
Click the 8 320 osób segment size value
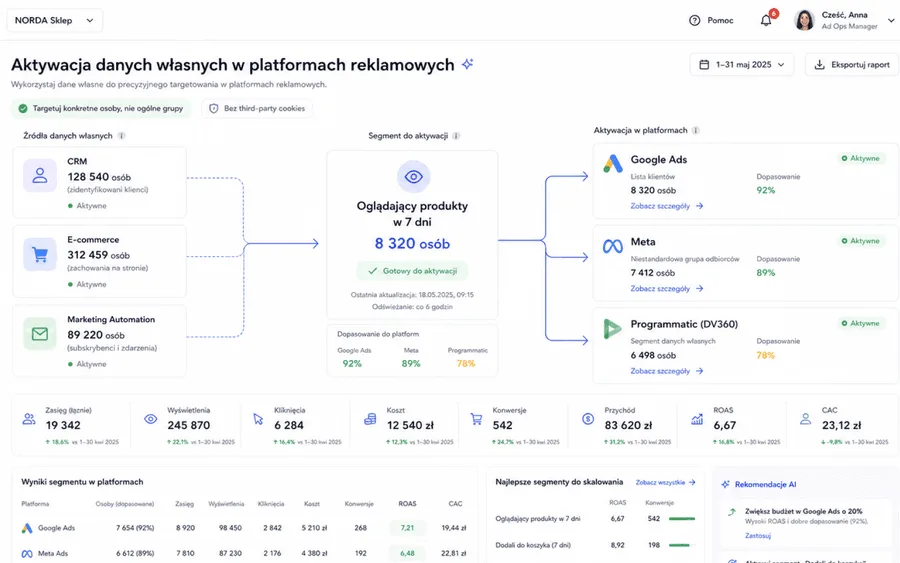coord(412,244)
